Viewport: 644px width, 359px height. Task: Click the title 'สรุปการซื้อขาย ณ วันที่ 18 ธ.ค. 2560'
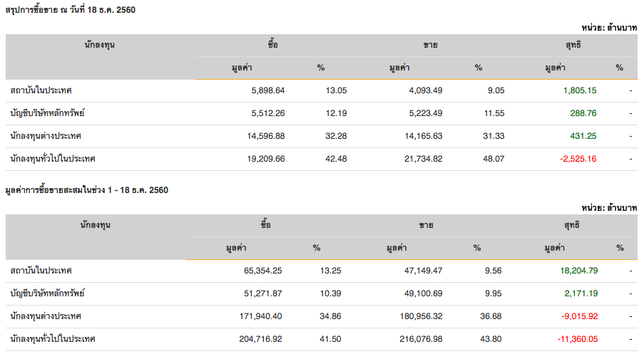click(71, 9)
